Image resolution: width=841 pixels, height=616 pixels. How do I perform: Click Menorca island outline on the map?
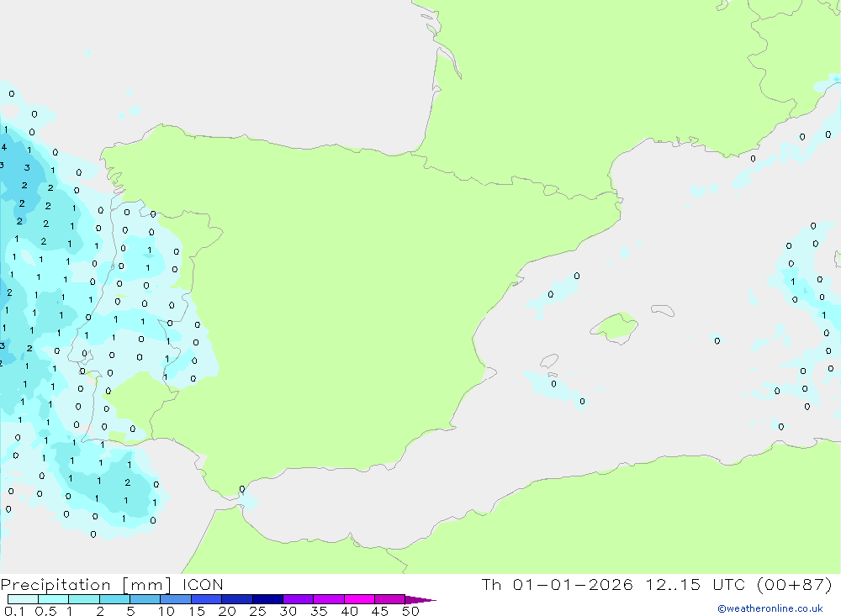[x=663, y=310]
